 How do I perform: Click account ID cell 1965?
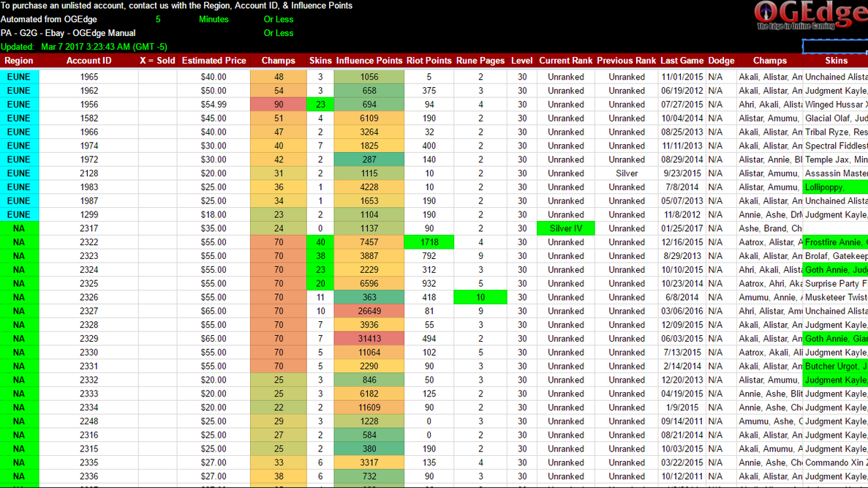pyautogui.click(x=88, y=77)
